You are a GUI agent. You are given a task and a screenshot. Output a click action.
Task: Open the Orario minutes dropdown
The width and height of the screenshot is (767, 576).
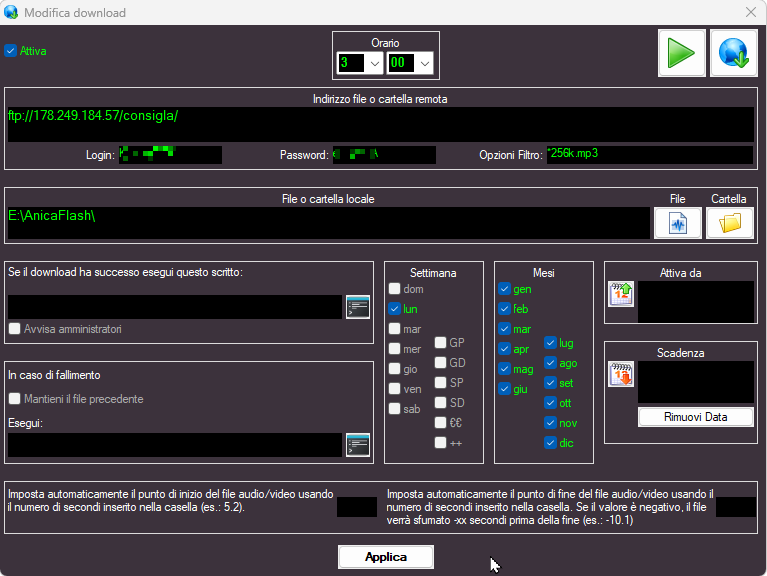tap(425, 63)
